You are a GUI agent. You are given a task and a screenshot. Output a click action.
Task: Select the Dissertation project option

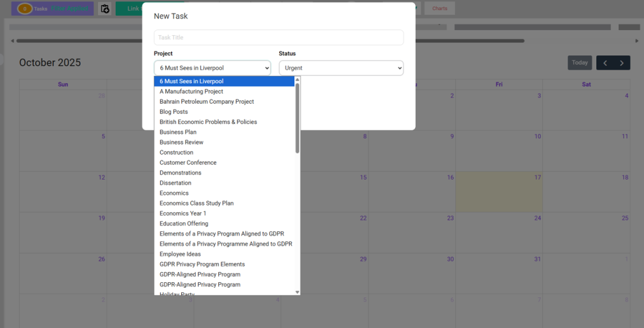(x=175, y=183)
